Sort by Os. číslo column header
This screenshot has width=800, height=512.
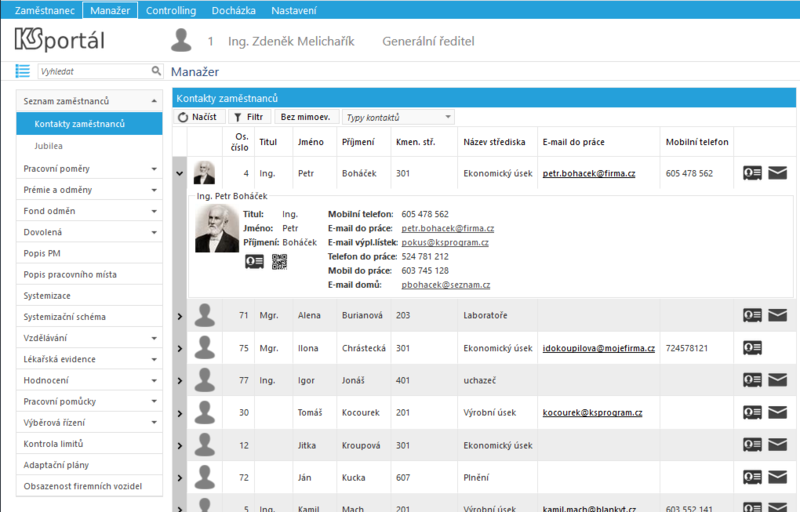pyautogui.click(x=239, y=142)
